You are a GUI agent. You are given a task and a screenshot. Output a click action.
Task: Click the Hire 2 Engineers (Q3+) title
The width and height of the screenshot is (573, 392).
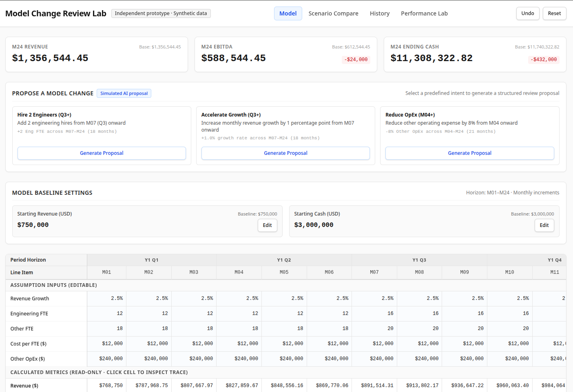[44, 115]
